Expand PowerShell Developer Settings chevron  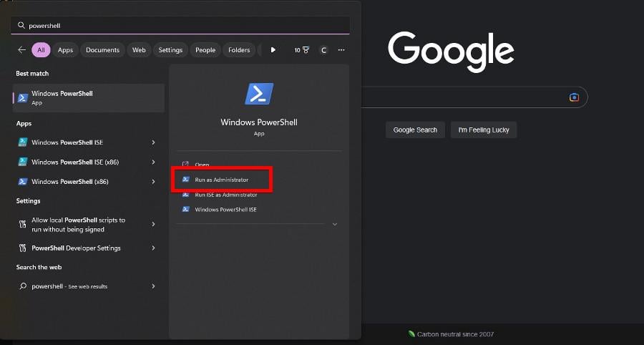153,248
